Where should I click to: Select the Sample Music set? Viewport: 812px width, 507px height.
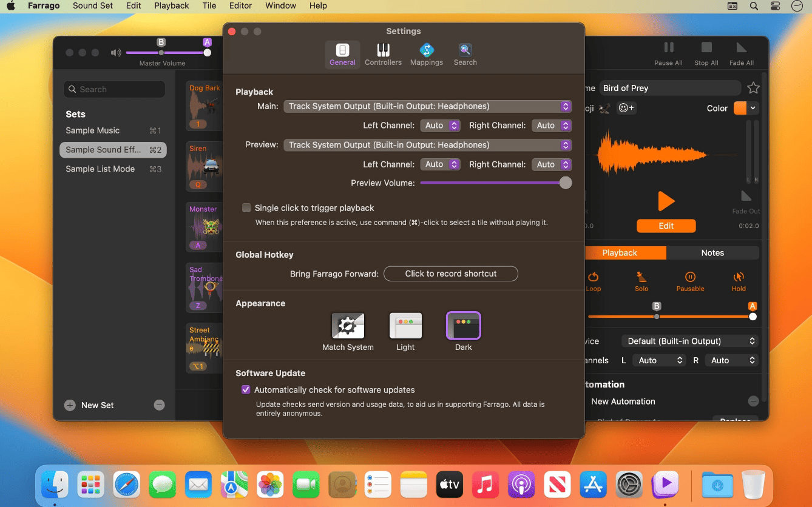pyautogui.click(x=113, y=130)
